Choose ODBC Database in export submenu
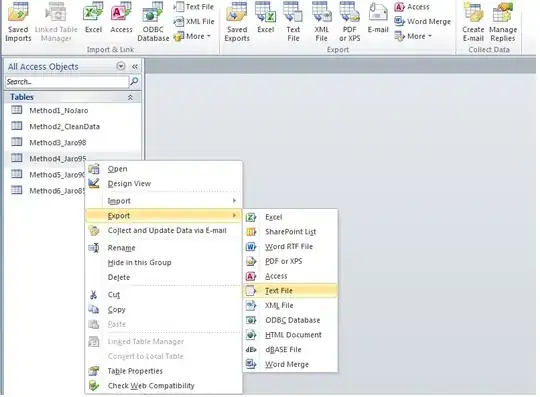This screenshot has width=540, height=397. coord(290,320)
